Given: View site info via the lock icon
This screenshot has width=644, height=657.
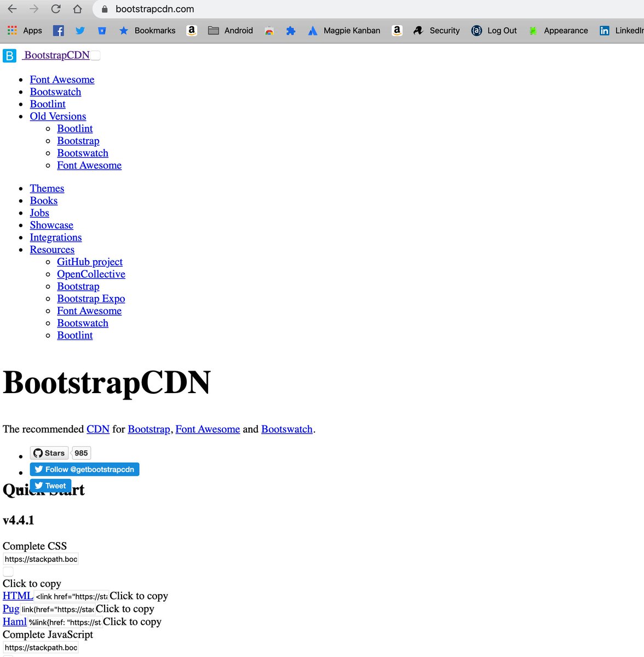Looking at the screenshot, I should 105,9.
